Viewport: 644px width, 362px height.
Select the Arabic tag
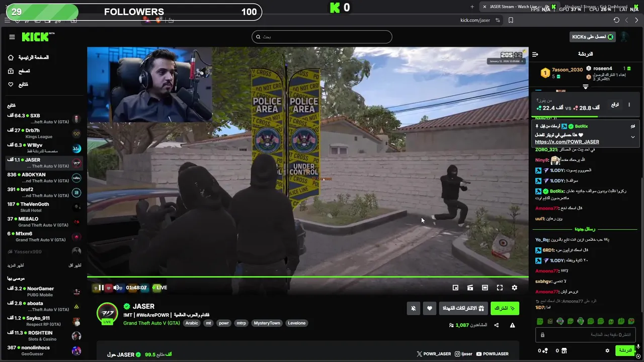pos(192,323)
